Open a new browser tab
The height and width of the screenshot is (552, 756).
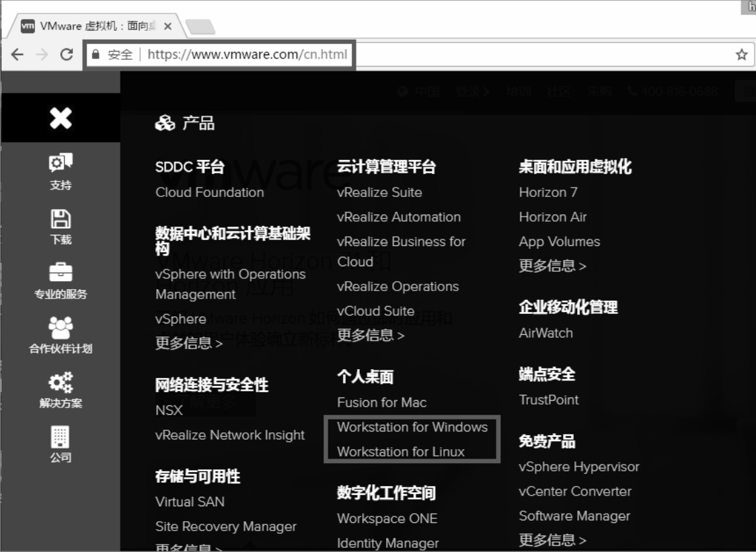click(200, 26)
